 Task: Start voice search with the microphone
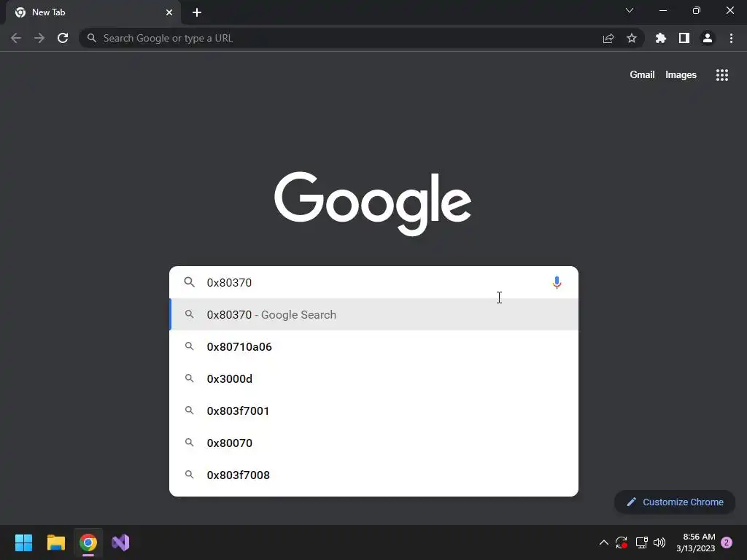point(557,282)
